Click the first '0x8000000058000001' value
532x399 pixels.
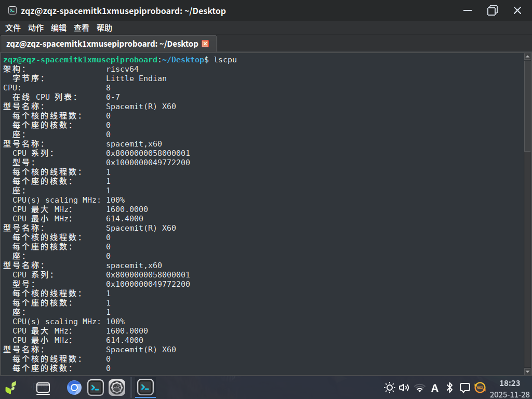[x=148, y=153]
